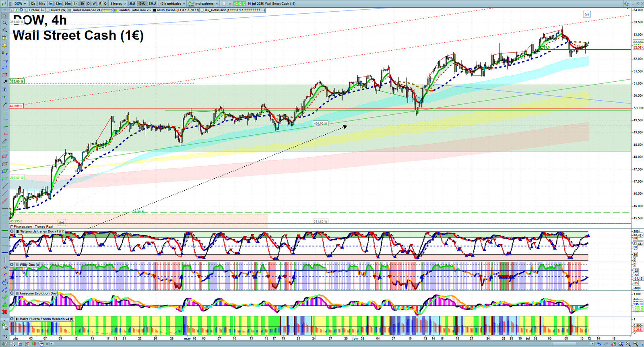
Task: Toggle the Cierre (W) checkbox
Action: (x=48, y=10)
